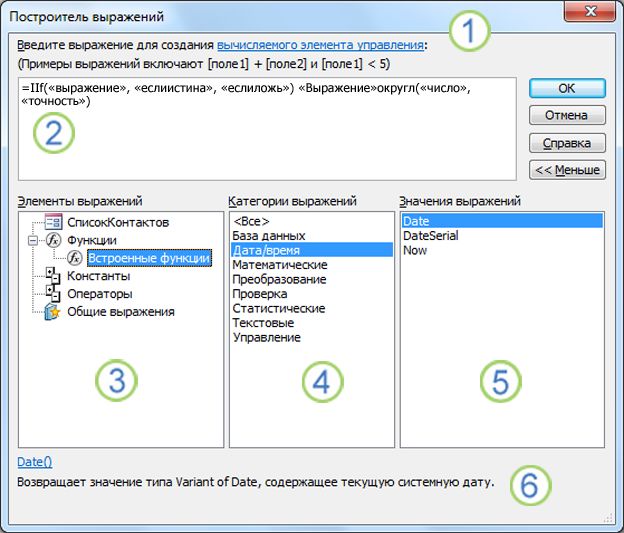This screenshot has width=624, height=533.
Task: Select Статистические category
Action: click(x=312, y=308)
